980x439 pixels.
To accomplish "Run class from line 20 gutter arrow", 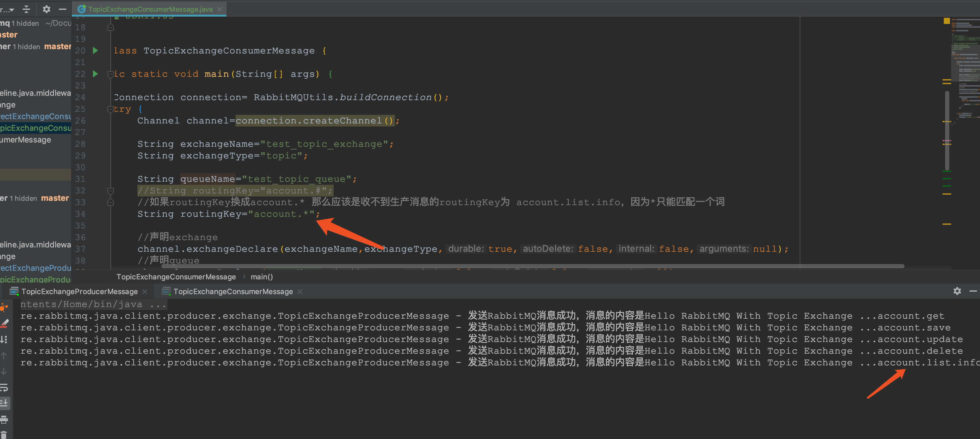I will 95,50.
